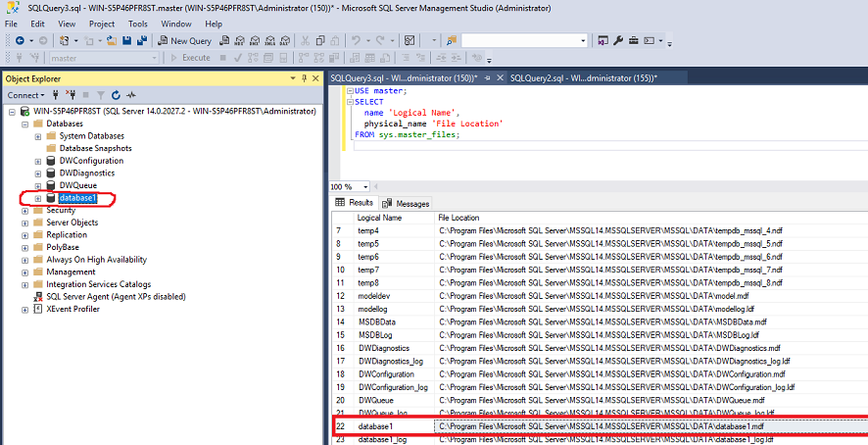Open a Database Engine Query icon
Viewport: 868px width, 445px height.
(224, 40)
